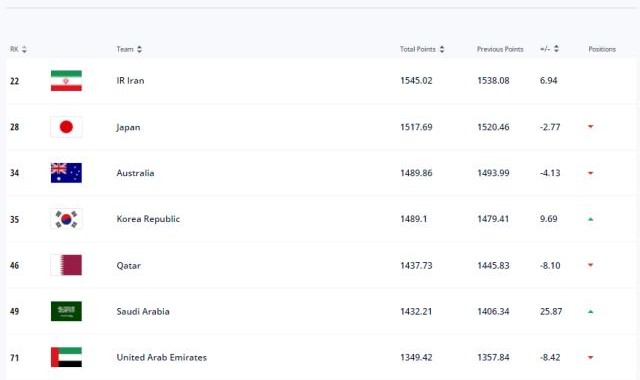Click rank number 71
The image size is (640, 380).
pos(14,358)
